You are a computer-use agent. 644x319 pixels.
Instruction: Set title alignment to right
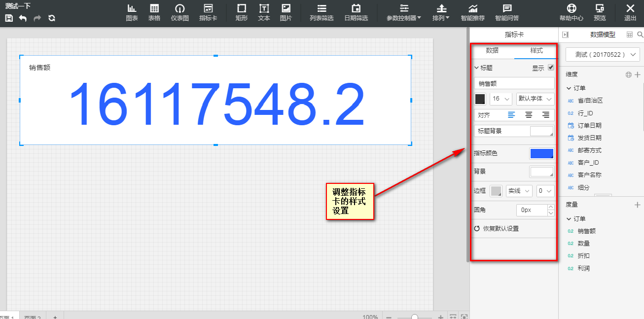(x=545, y=115)
